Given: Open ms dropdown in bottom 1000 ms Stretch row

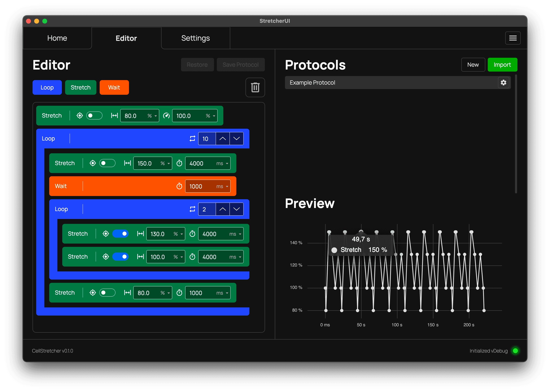Looking at the screenshot, I should (x=222, y=293).
